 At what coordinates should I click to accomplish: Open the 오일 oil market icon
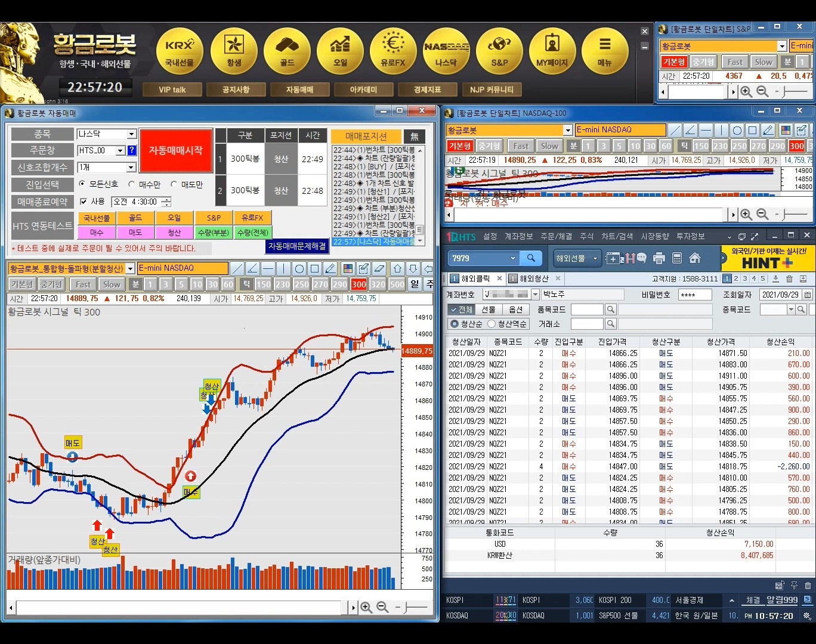[x=340, y=51]
